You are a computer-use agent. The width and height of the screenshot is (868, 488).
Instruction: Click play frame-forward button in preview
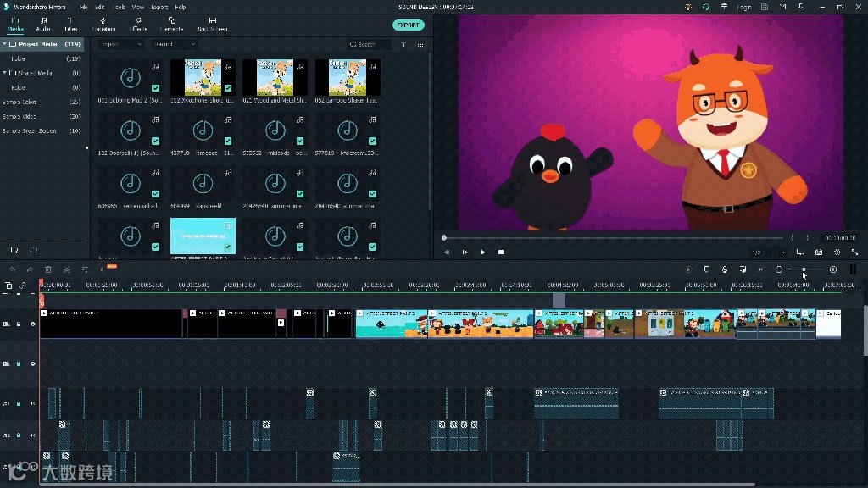pyautogui.click(x=465, y=252)
